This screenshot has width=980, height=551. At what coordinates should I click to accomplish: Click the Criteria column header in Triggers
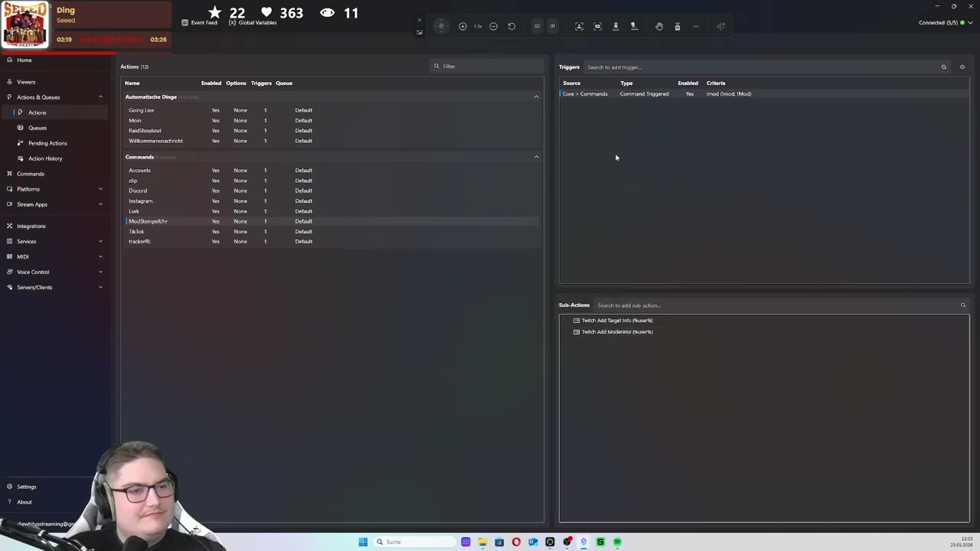pos(716,83)
